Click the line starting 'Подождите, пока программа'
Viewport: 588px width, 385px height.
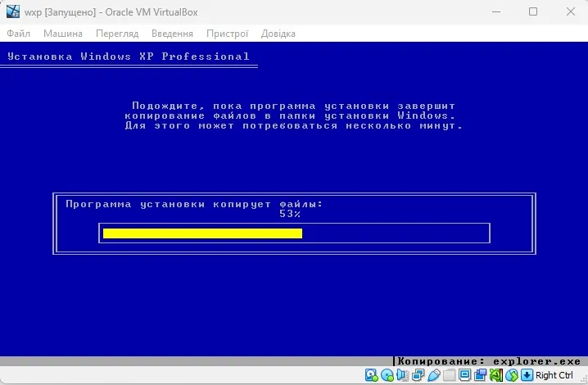pos(294,106)
